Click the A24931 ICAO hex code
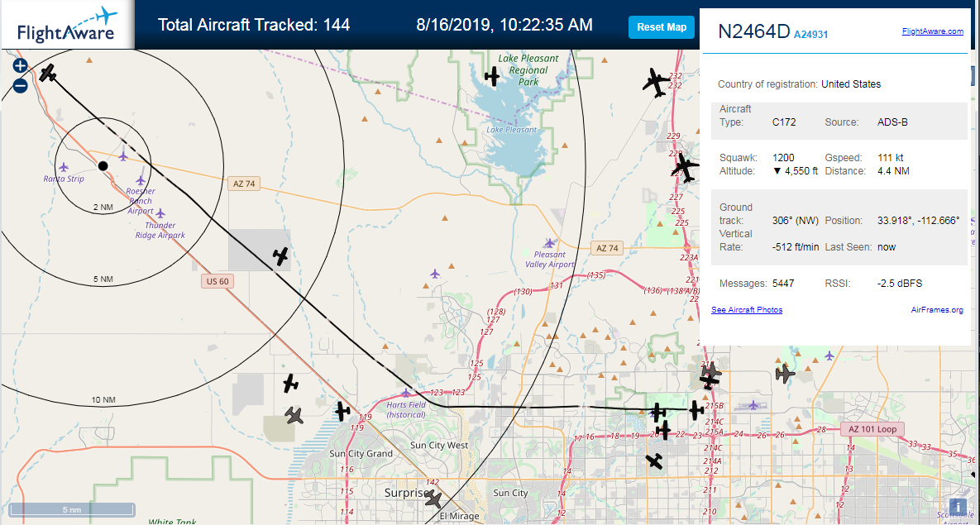The height and width of the screenshot is (525, 980). tap(810, 35)
